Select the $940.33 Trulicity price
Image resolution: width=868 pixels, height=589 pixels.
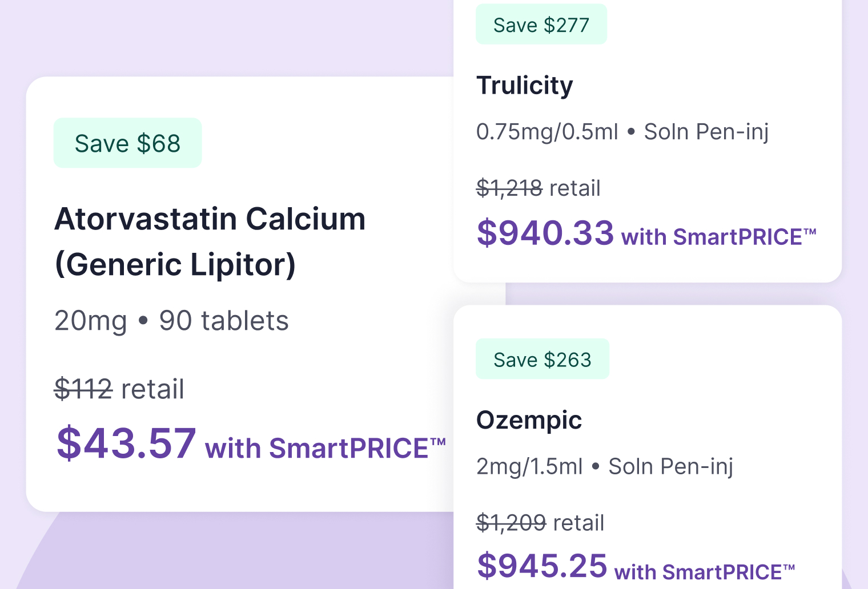point(545,233)
